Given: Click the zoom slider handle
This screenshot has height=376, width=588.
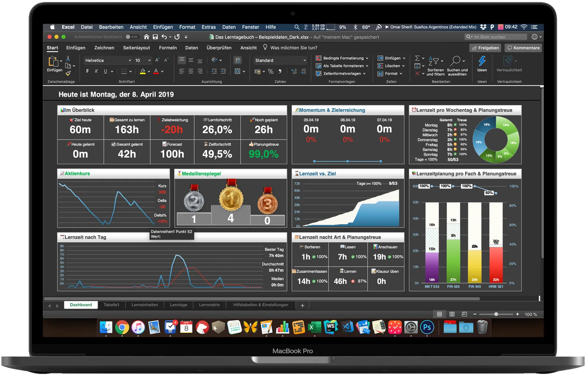Looking at the screenshot, I should [496, 314].
